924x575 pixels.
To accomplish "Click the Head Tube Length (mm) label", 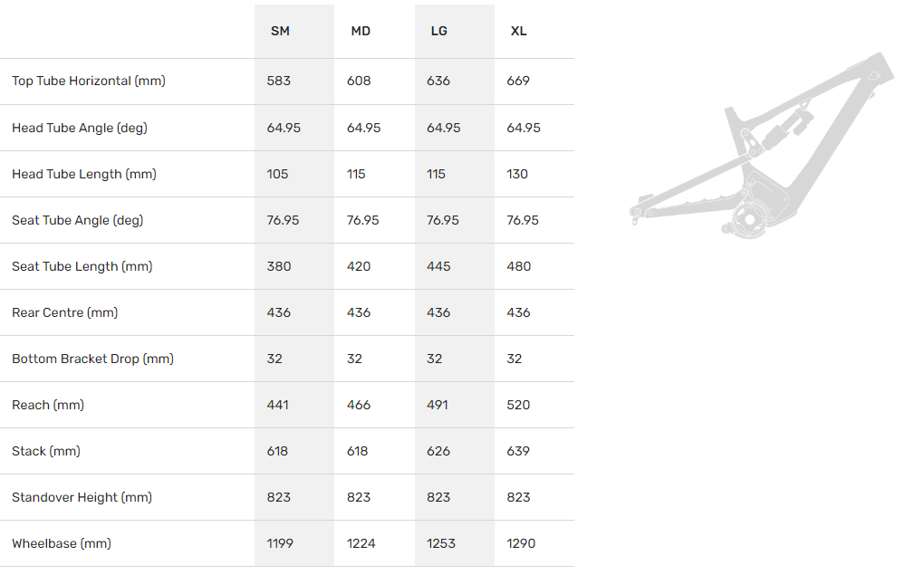I will pyautogui.click(x=84, y=175).
